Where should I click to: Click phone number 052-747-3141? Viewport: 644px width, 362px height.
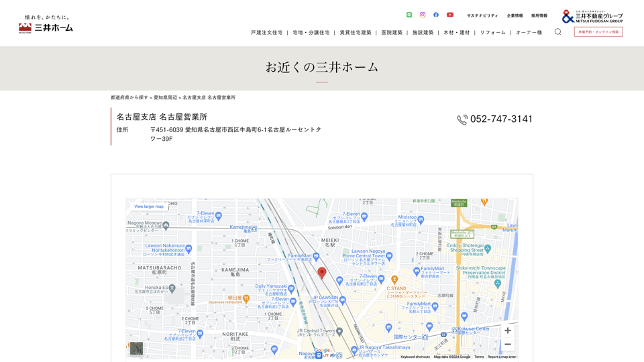501,119
